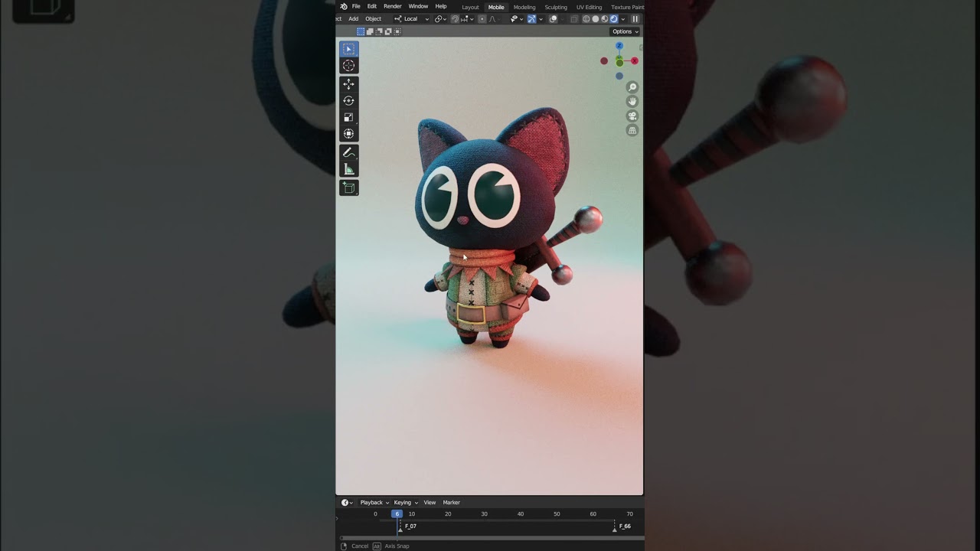Set selection mode to invert
Image resolution: width=980 pixels, height=551 pixels.
[x=388, y=31]
